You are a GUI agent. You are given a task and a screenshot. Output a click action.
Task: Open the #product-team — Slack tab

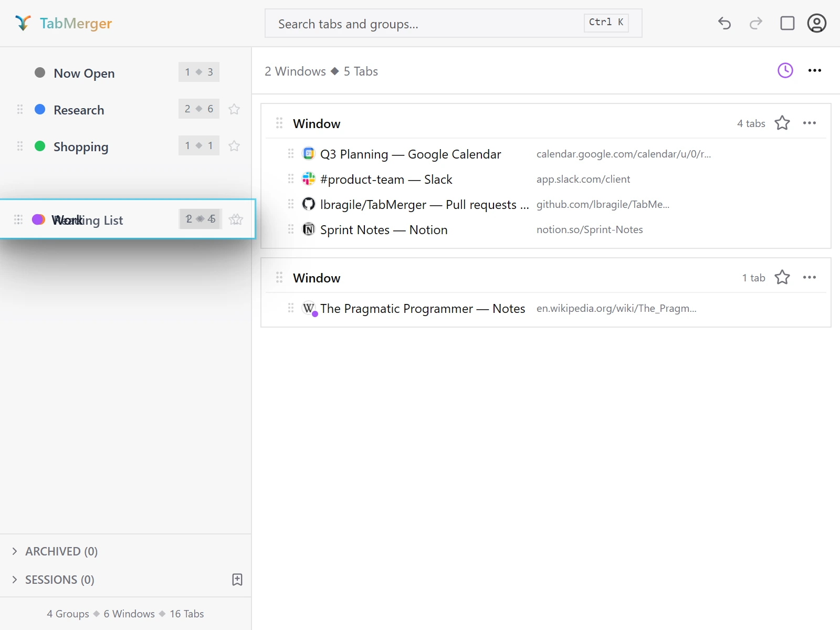386,179
